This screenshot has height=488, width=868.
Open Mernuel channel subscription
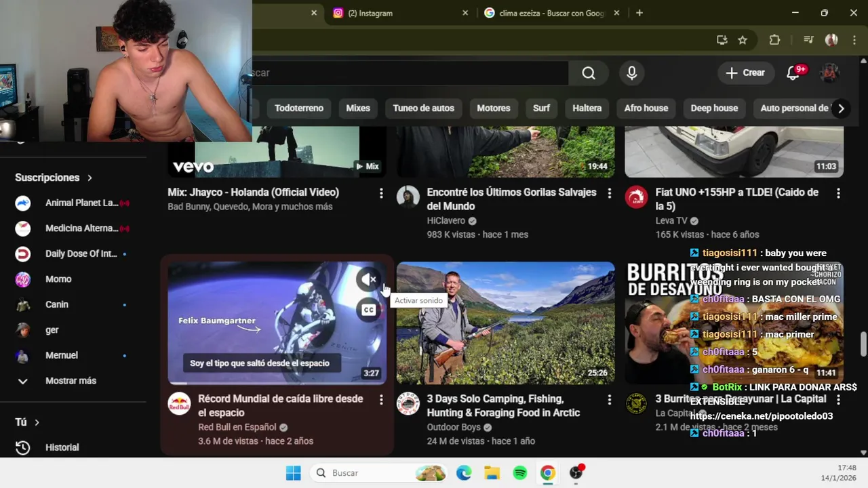point(73,355)
